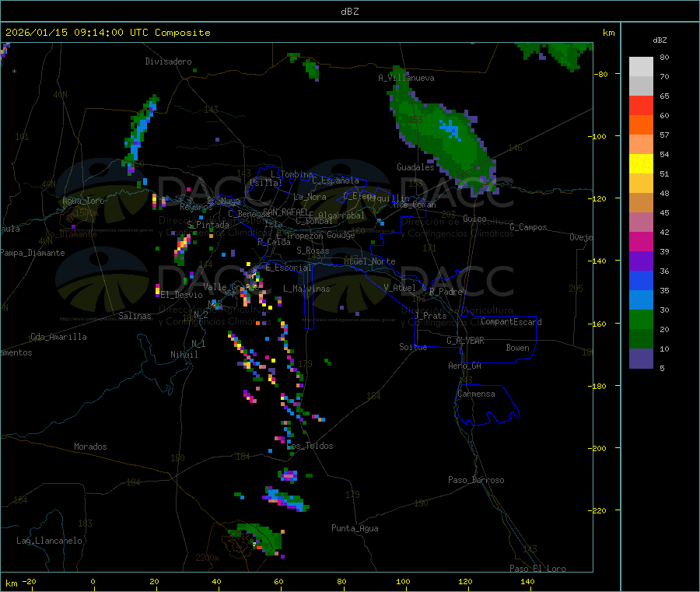Click the timestamp '2026/01/15 09:14:00 UTC Composite'
700x592 pixels.
pos(107,33)
